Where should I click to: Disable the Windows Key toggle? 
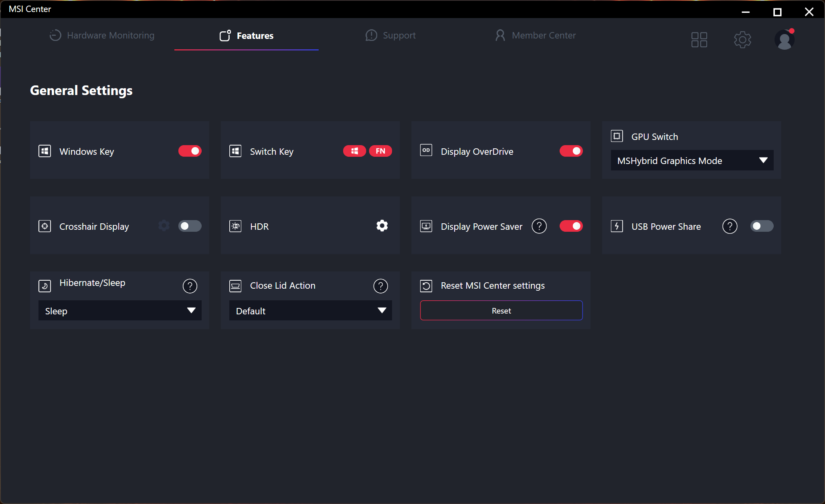point(190,151)
